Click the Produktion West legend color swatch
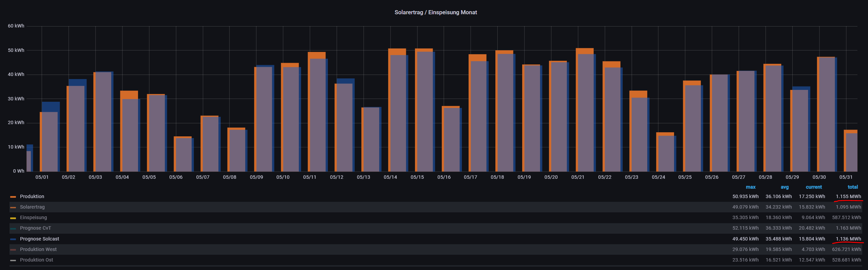868x270 pixels. 13,250
